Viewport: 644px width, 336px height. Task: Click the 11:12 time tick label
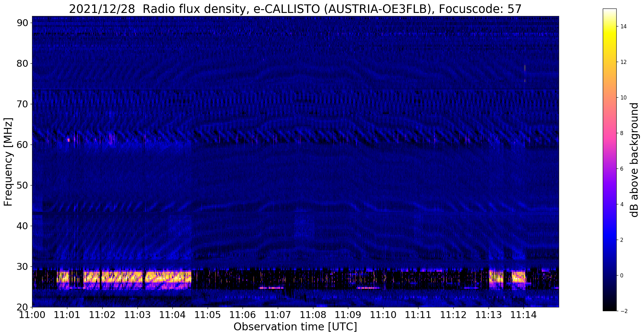453,315
